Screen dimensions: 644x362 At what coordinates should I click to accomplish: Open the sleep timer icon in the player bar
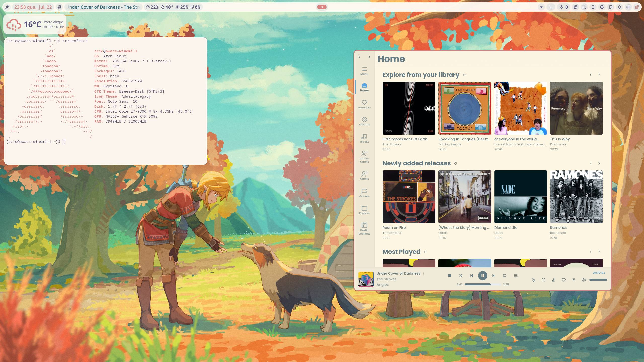tap(533, 280)
